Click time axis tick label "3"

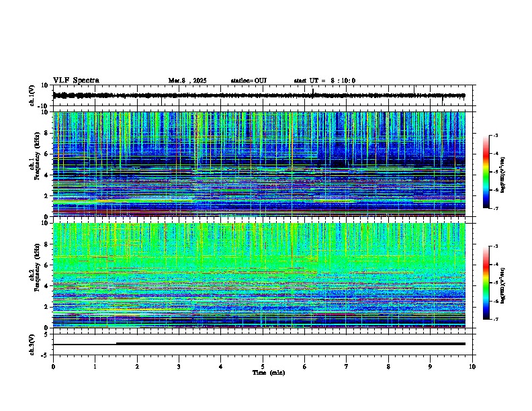pyautogui.click(x=179, y=367)
